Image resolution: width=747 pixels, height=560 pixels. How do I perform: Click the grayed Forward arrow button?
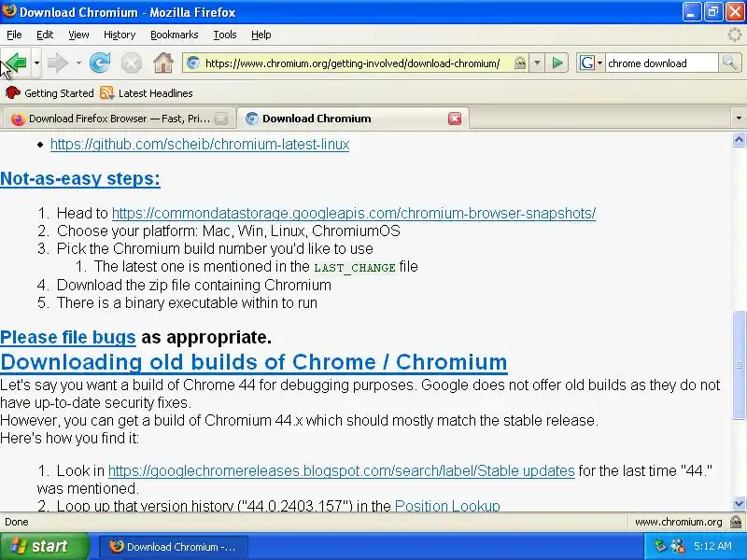[58, 63]
